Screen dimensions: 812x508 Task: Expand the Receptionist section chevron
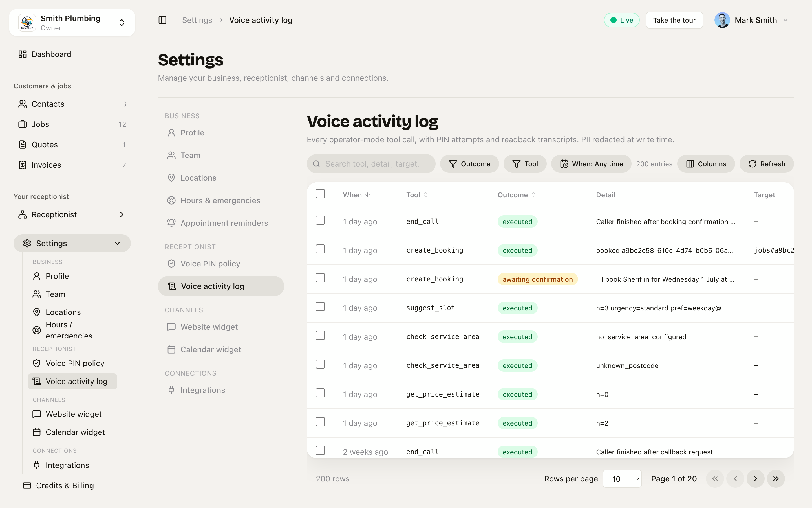click(x=122, y=215)
